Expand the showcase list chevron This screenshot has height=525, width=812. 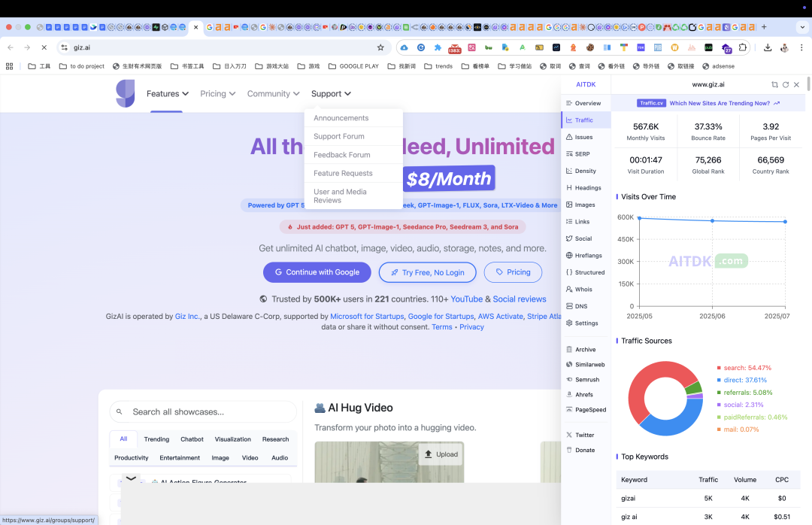tap(131, 478)
